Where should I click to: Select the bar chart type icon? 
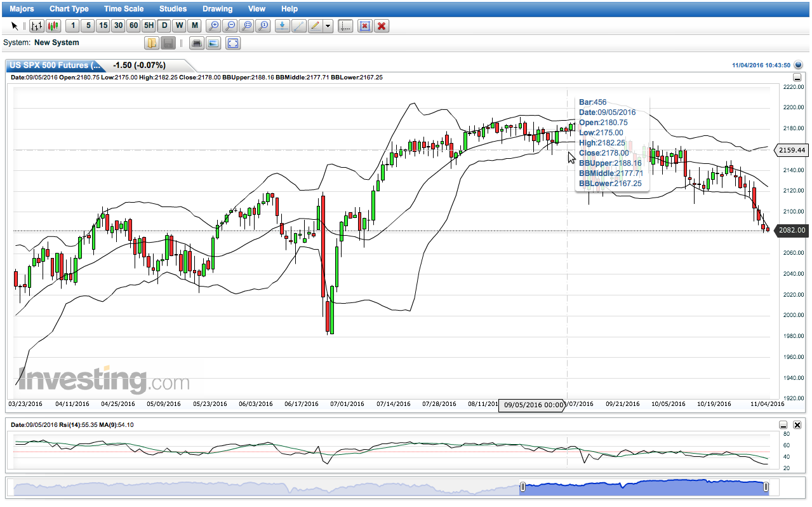coord(36,26)
